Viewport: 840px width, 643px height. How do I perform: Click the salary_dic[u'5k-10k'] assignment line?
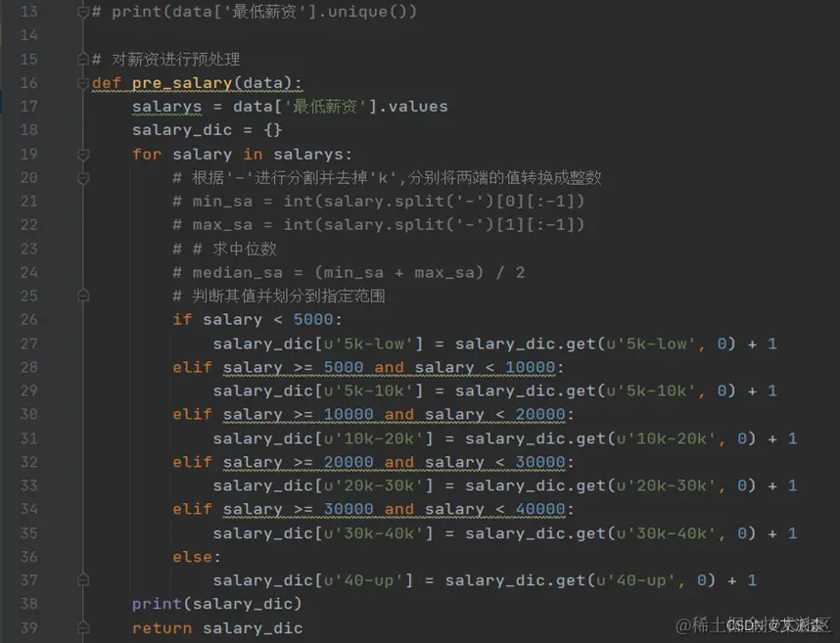tap(495, 390)
